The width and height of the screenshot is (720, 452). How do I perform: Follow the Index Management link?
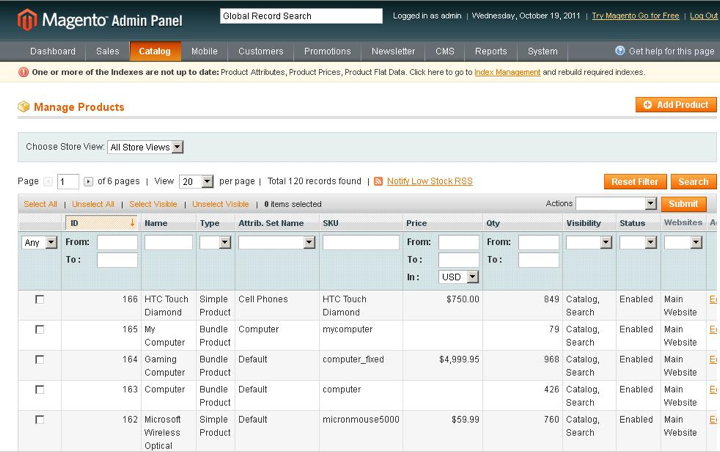[x=507, y=73]
